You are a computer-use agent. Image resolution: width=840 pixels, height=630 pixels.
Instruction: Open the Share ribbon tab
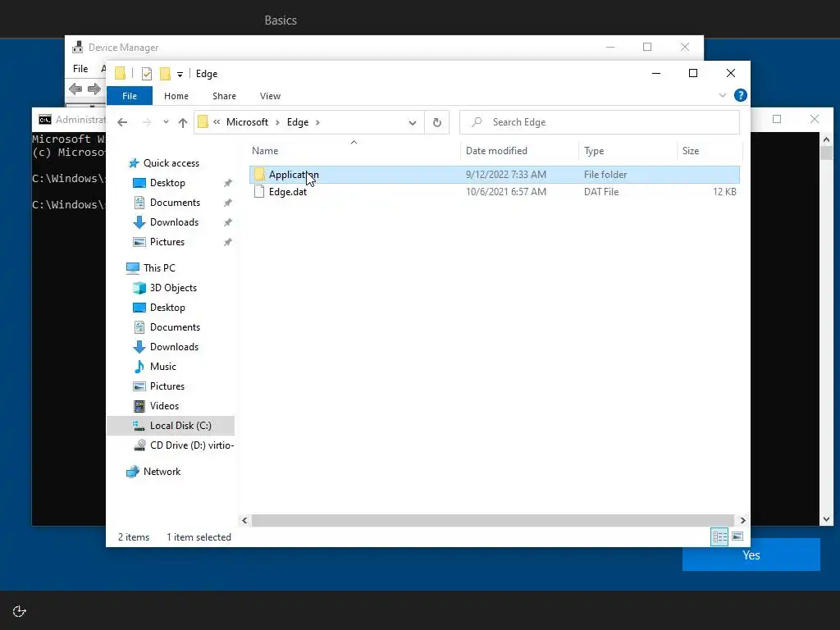[x=224, y=96]
